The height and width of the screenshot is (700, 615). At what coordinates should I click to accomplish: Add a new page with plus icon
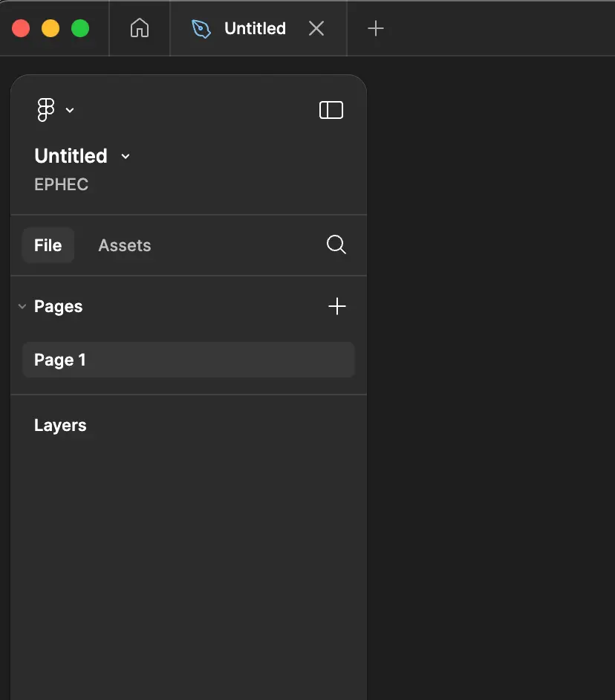(x=337, y=306)
